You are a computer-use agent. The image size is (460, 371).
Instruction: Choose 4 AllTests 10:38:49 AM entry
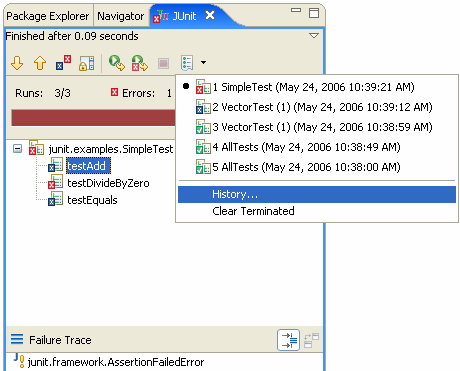pos(317,147)
